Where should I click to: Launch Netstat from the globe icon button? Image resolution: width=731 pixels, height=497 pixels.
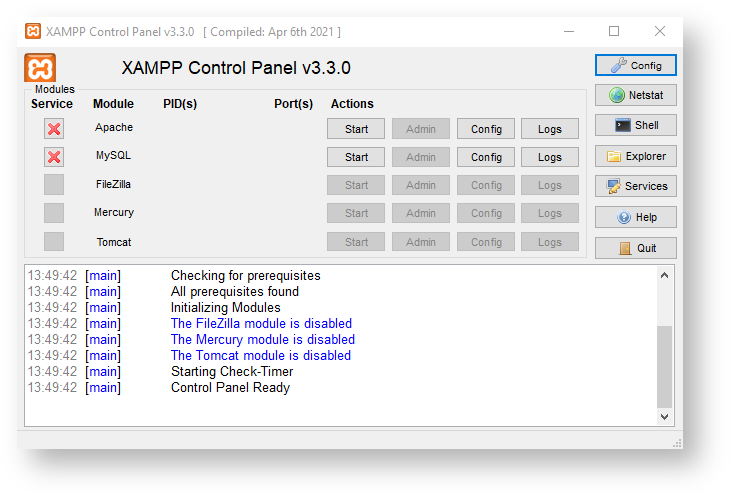coord(636,96)
